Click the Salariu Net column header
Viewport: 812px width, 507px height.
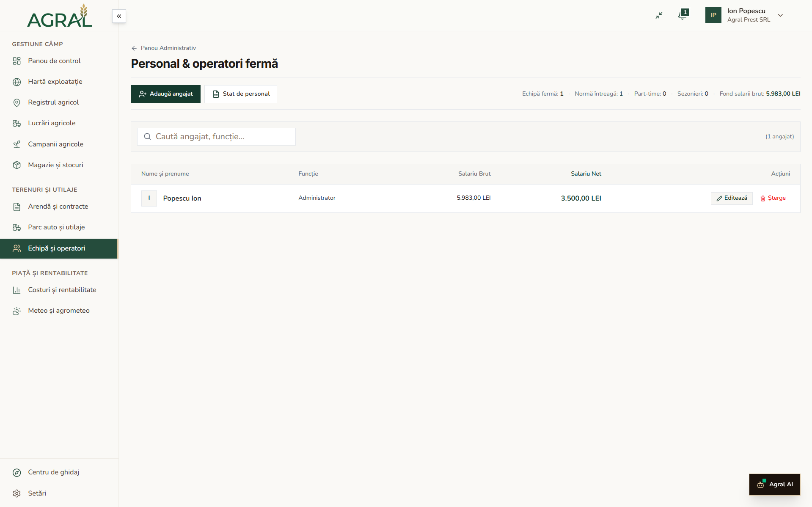click(586, 174)
